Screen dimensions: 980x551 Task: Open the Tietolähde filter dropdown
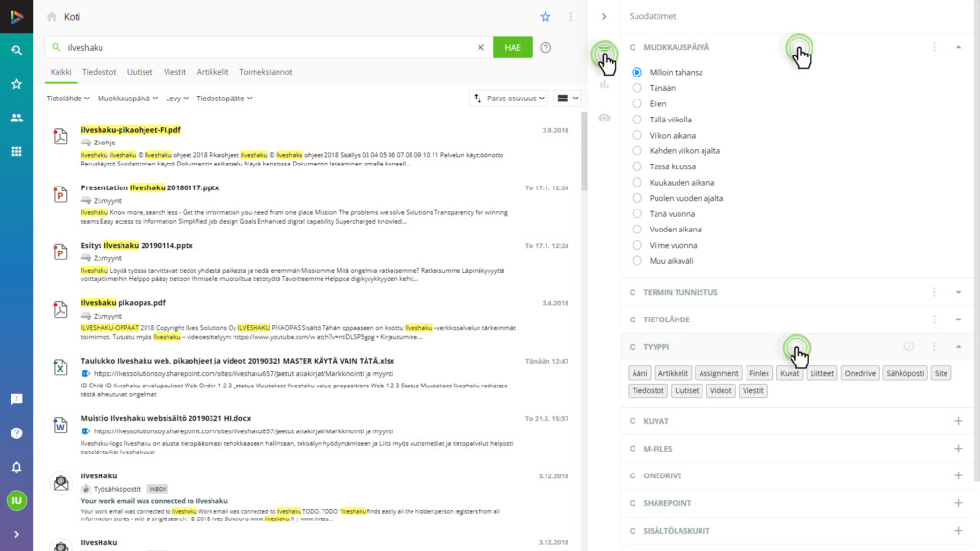(x=68, y=99)
